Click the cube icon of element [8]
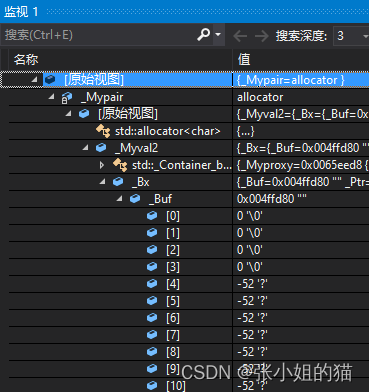This screenshot has width=369, height=392. click(152, 351)
